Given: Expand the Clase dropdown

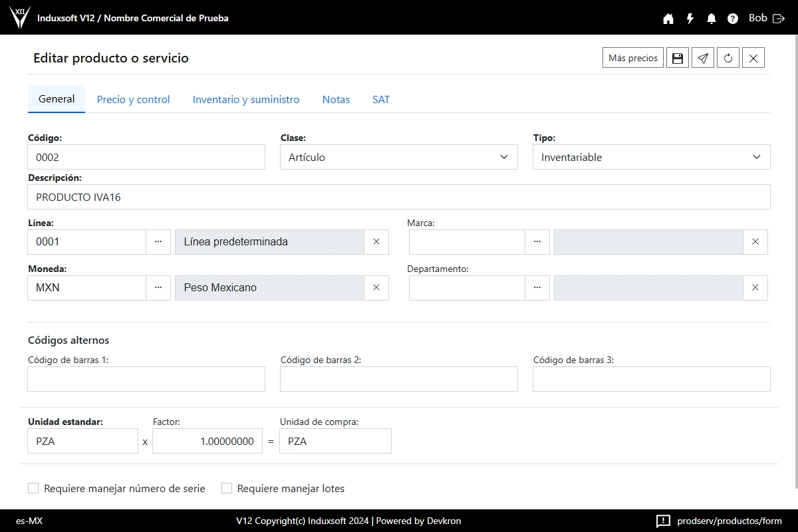Looking at the screenshot, I should 398,158.
